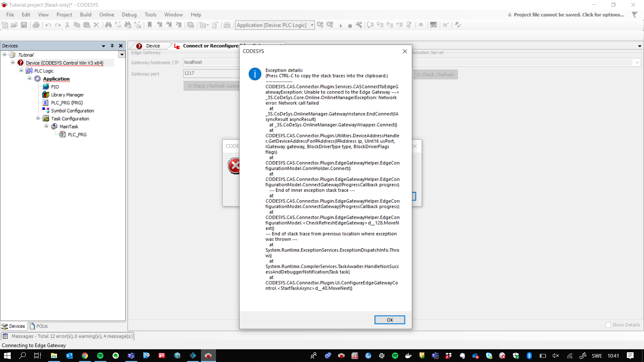Open the Online menu
Viewport: 644px width, 362px height.
click(107, 15)
